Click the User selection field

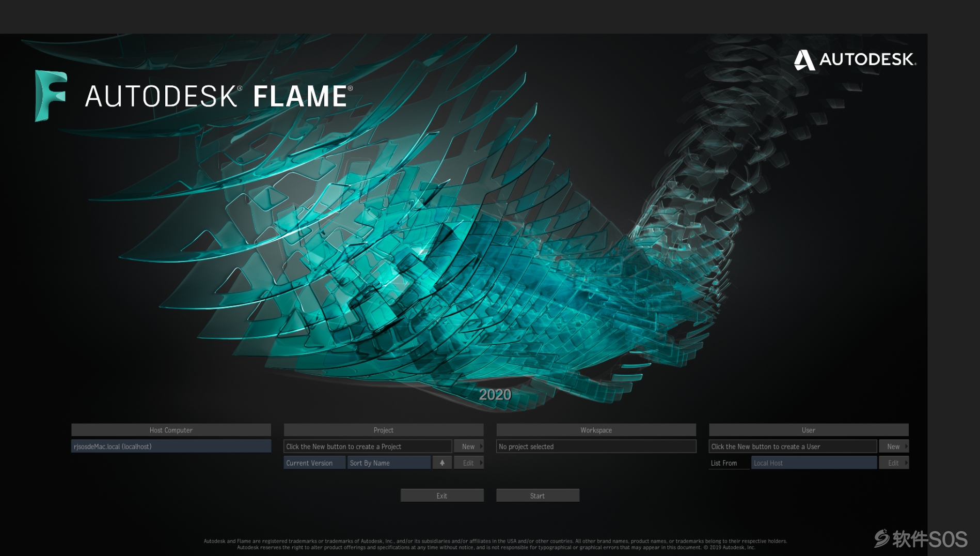pos(793,446)
